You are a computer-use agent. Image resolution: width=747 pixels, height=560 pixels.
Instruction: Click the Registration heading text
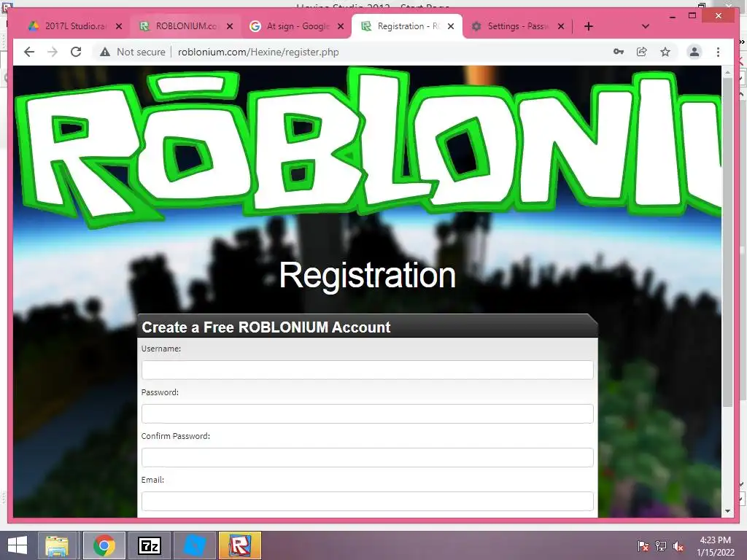click(368, 275)
